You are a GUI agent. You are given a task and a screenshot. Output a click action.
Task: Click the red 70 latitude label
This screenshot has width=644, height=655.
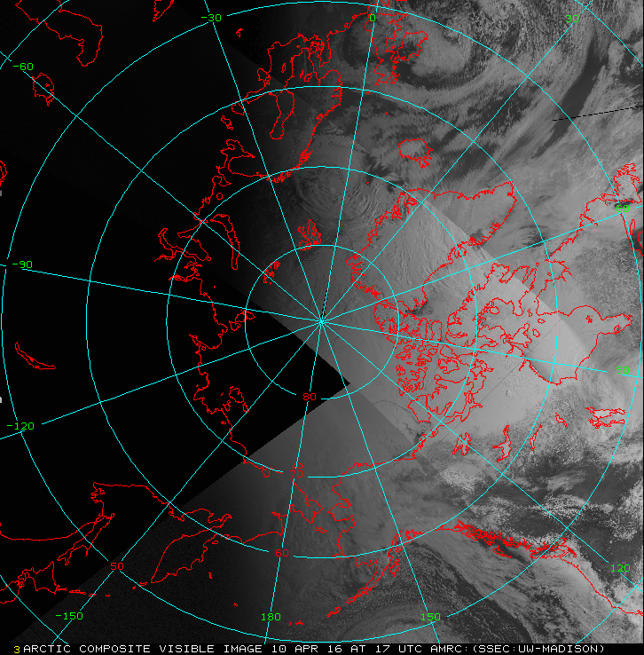click(296, 474)
